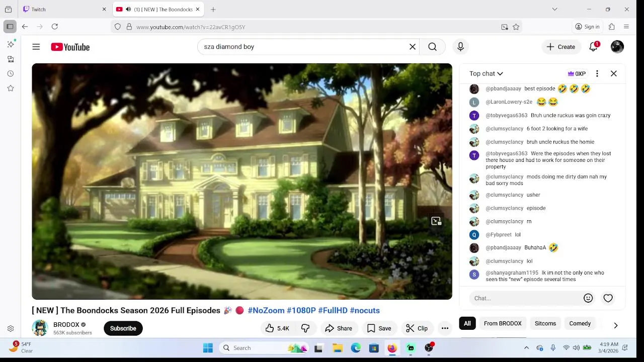Open chat options three-dot menu
Image resolution: width=644 pixels, height=362 pixels.
point(597,74)
